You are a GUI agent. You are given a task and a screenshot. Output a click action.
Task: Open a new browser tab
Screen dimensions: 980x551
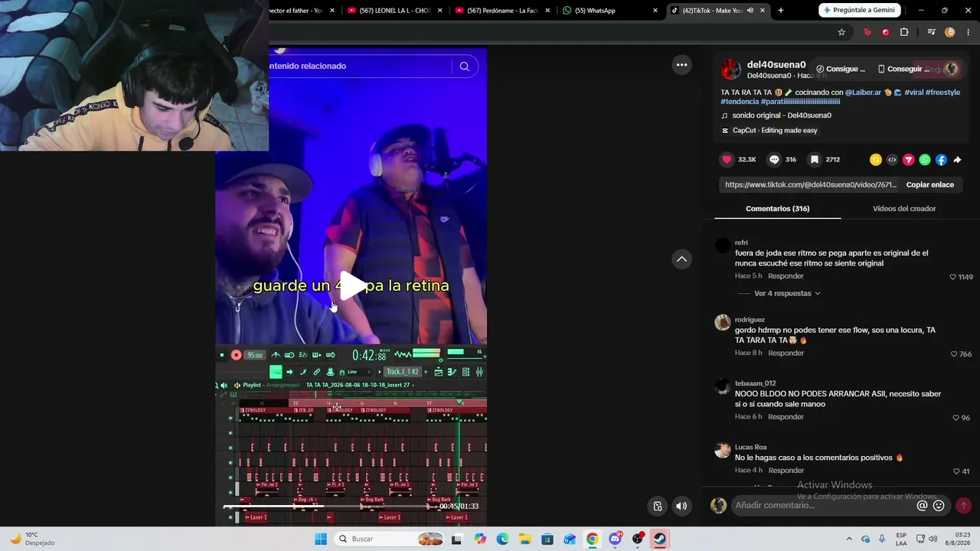(x=781, y=11)
